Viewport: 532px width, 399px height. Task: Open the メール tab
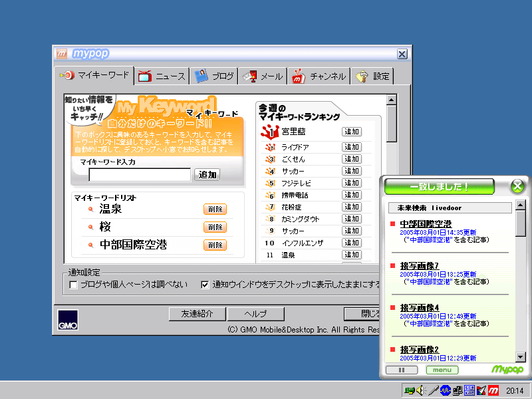[263, 76]
